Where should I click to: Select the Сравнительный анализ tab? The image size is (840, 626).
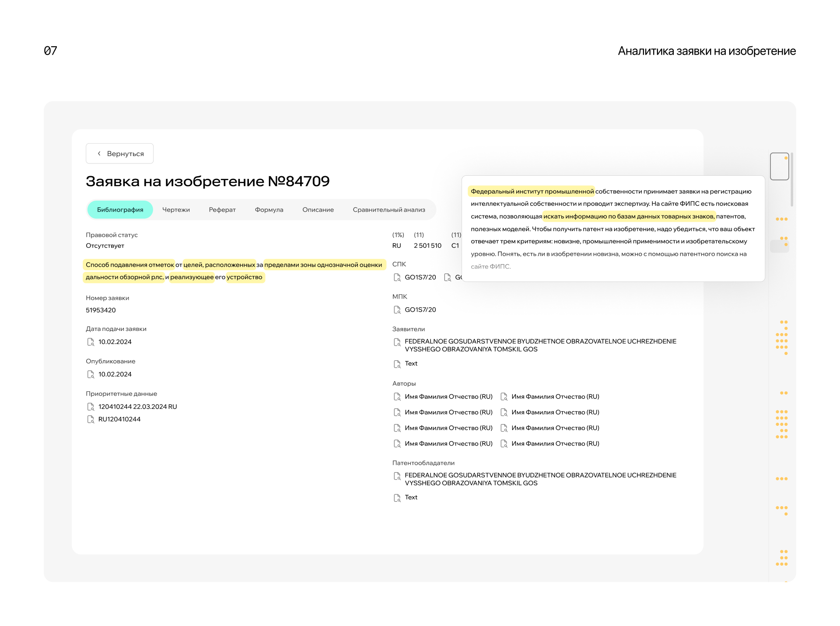point(388,210)
